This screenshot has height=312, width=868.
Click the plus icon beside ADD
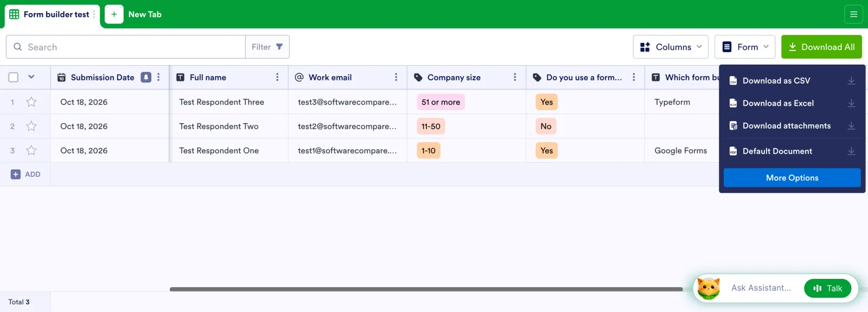tap(16, 174)
